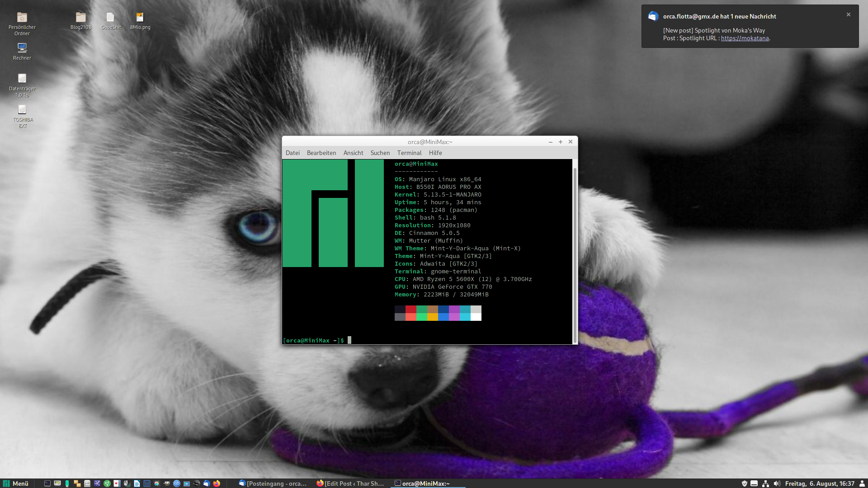This screenshot has height=488, width=868.
Task: Click 'Memory: 2223MiB / 32049MiB' line
Action: [441, 295]
